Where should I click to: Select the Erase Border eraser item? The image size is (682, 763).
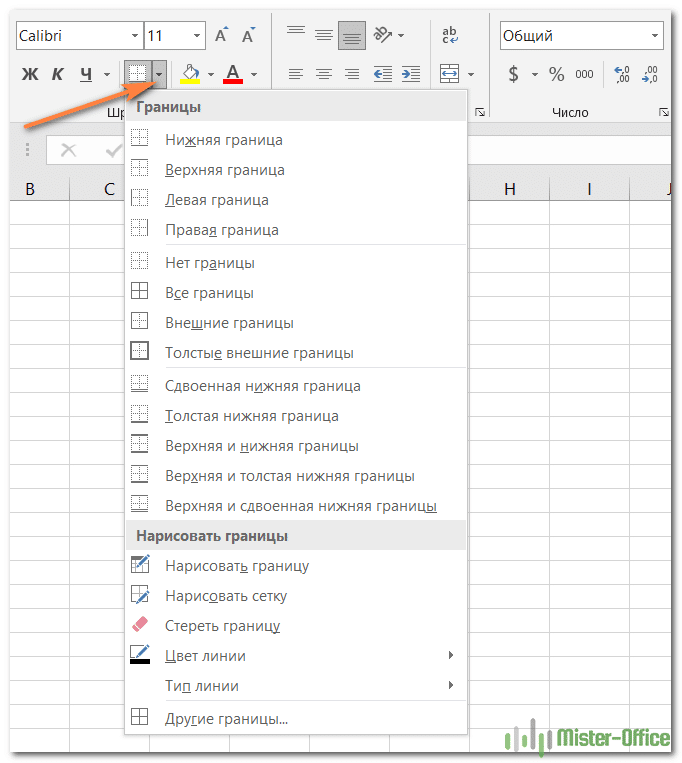pos(222,626)
